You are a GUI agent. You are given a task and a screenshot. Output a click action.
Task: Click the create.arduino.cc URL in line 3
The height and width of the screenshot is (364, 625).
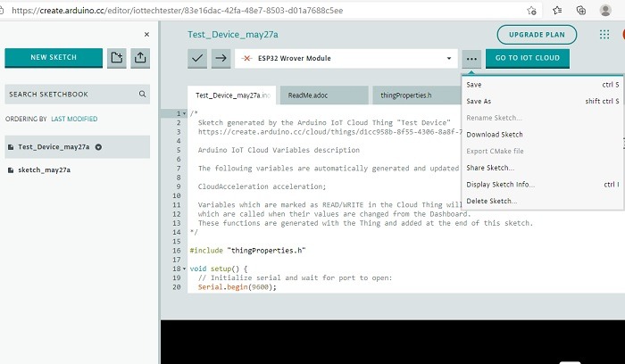[x=329, y=132]
